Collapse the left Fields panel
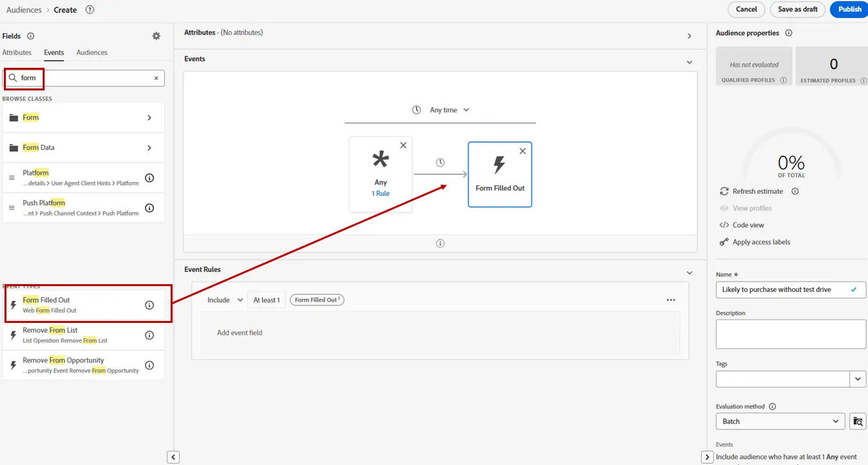This screenshot has height=465, width=868. click(173, 457)
